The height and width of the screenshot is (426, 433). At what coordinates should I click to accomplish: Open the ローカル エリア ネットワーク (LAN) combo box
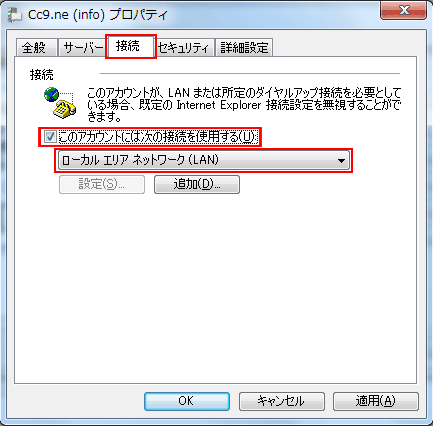(204, 160)
